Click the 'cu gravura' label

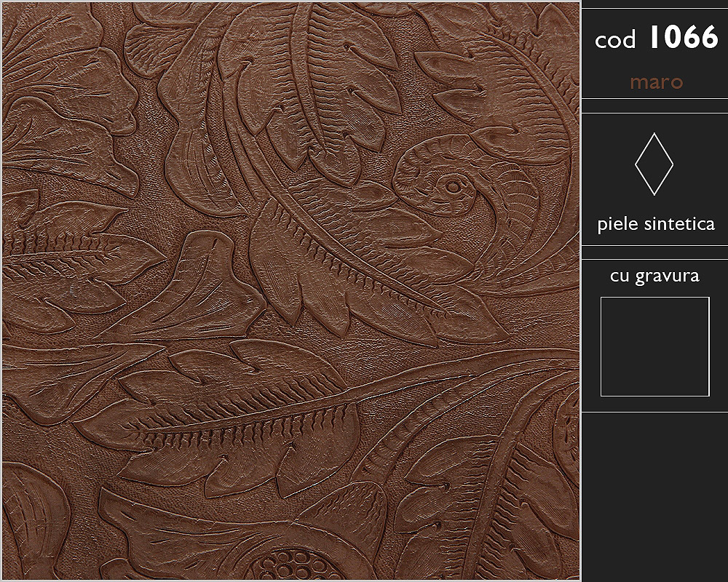[x=654, y=276]
